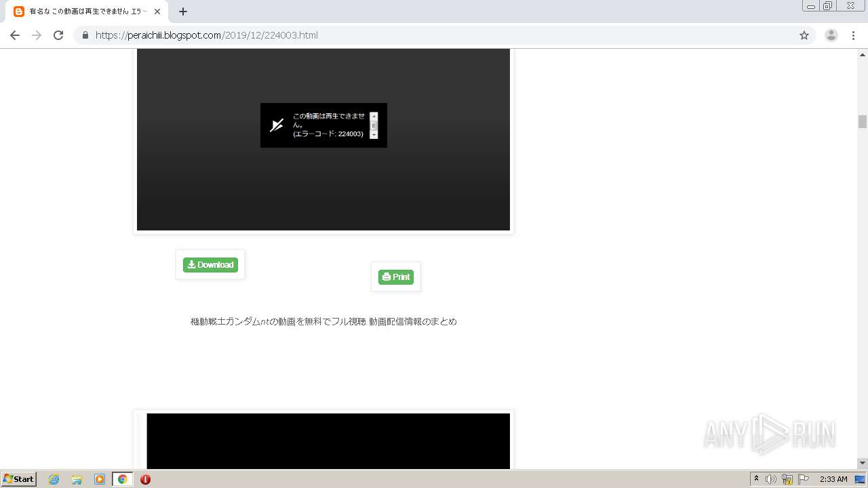Click the page scrollbar down arrow
868x488 pixels.
[863, 463]
